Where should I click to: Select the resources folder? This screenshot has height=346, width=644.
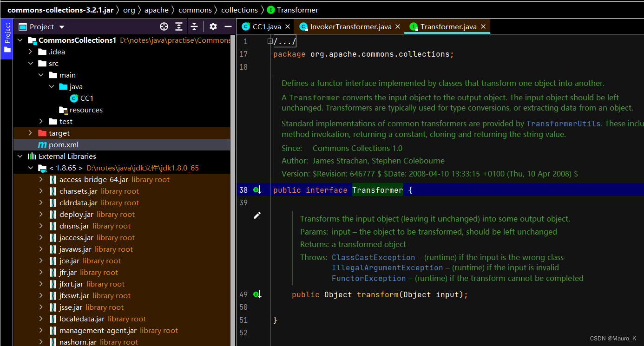86,110
